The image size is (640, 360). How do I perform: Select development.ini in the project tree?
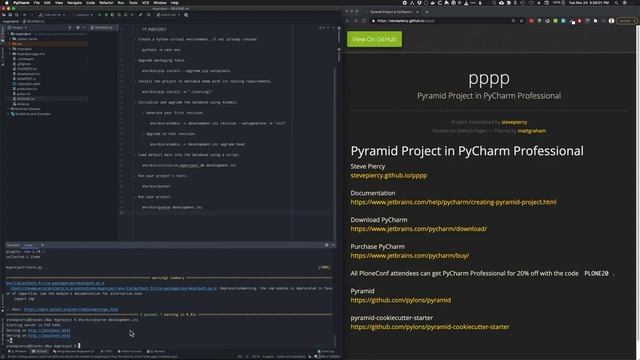coord(28,74)
